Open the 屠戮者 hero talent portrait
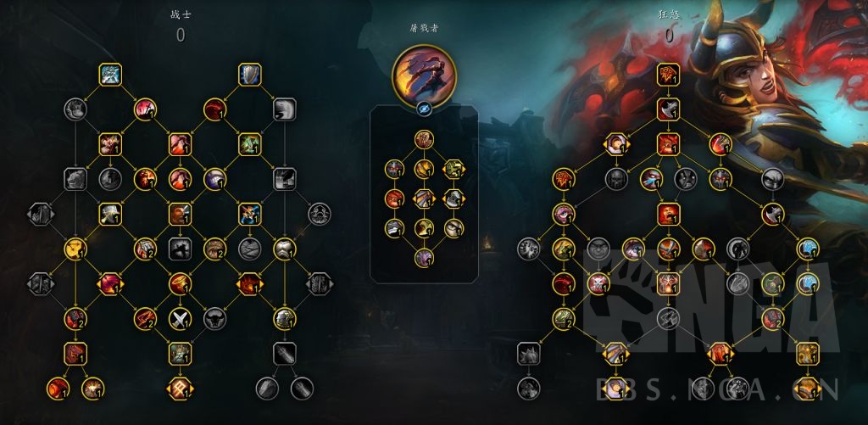The width and height of the screenshot is (868, 425). pos(424,75)
